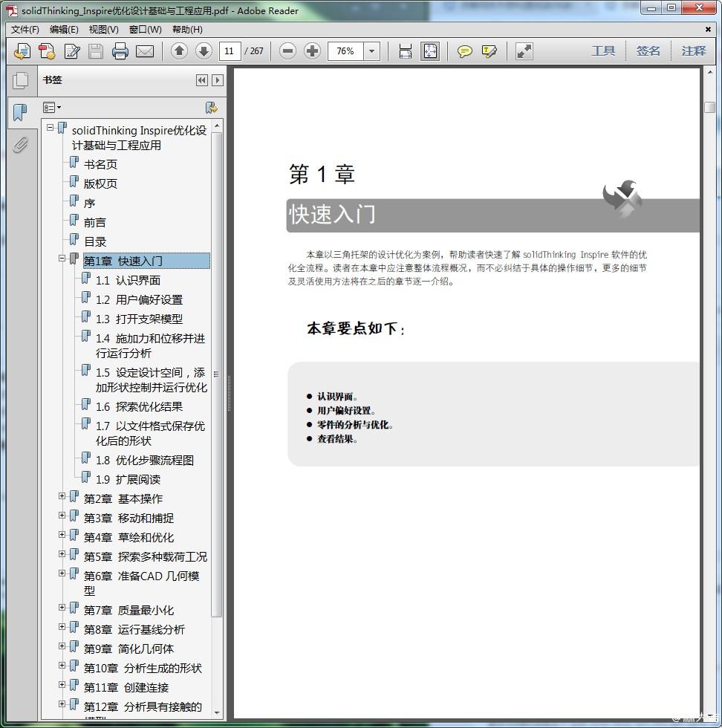Viewport: 722px width, 728px height.
Task: Select the Highlight text tool
Action: point(489,51)
